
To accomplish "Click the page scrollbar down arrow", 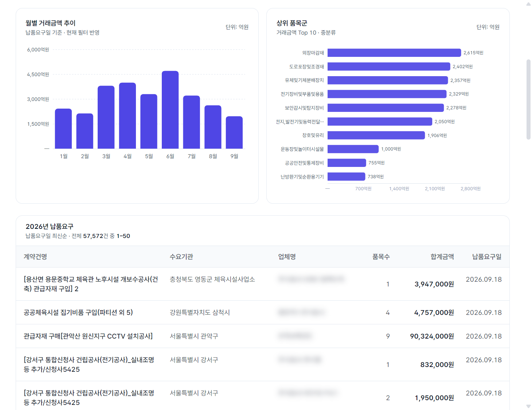I will pos(528,406).
